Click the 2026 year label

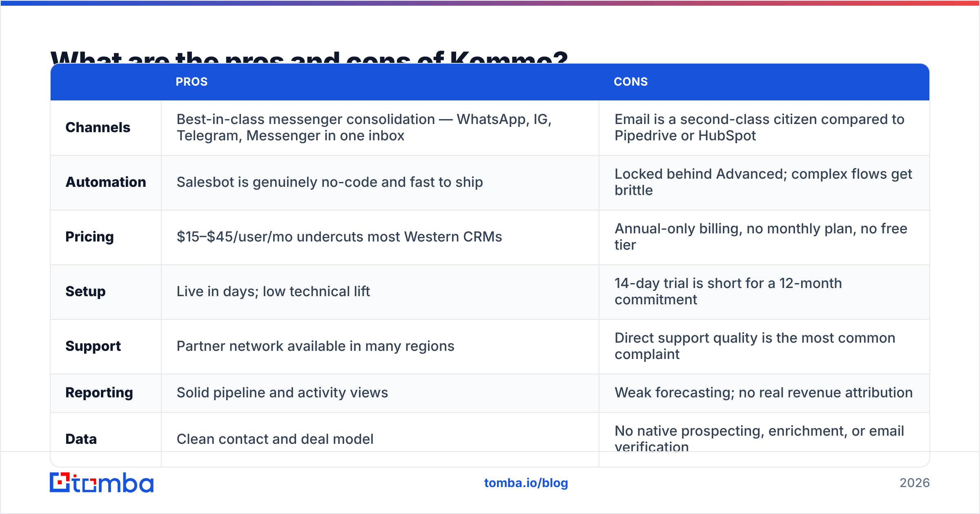[914, 483]
